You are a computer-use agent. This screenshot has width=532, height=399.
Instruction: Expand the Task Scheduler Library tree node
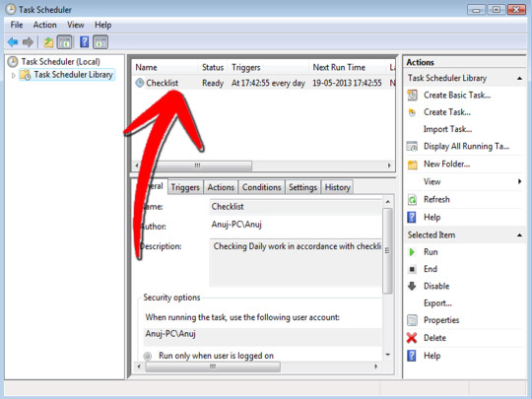click(x=13, y=75)
